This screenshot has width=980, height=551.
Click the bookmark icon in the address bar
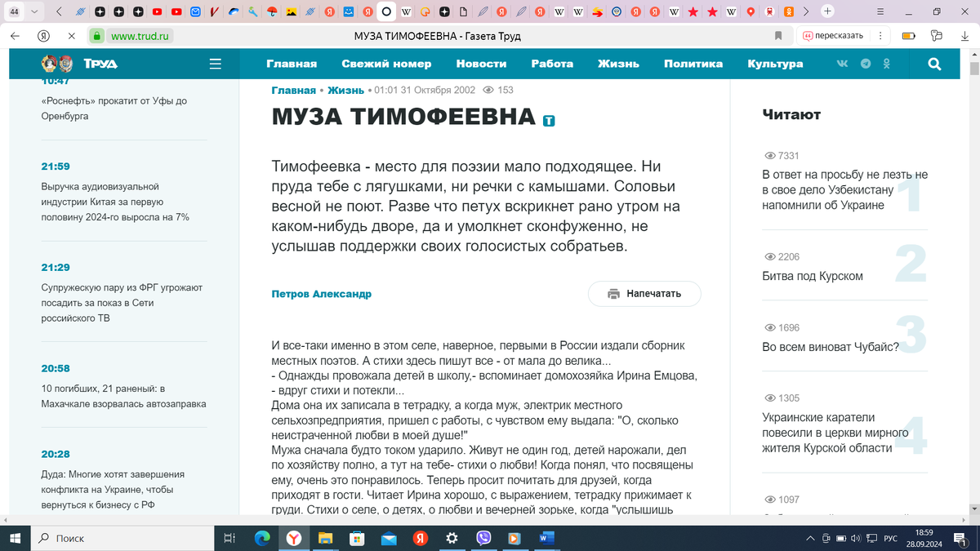(777, 36)
